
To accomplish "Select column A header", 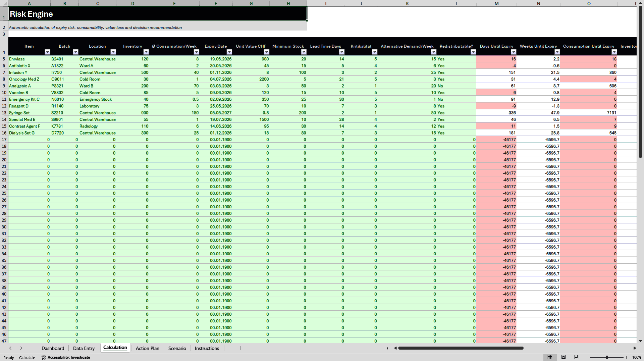I will (29, 3).
